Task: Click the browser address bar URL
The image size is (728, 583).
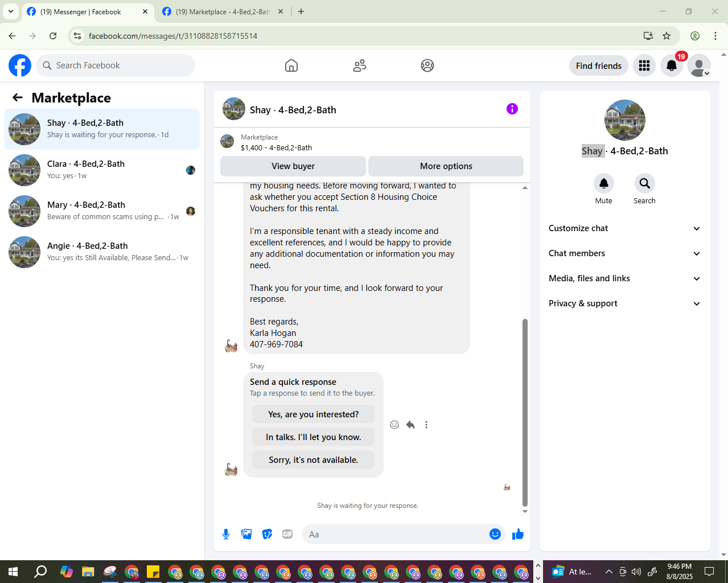Action: [173, 36]
